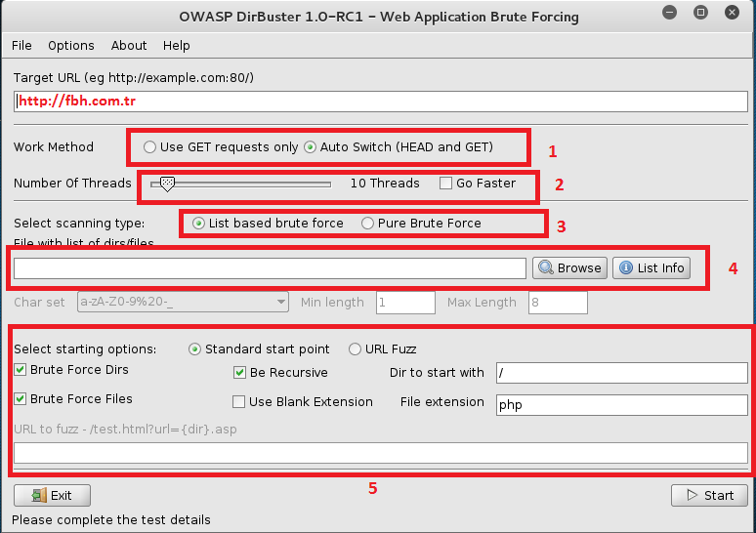756x533 pixels.
Task: Minimize the DirBuster window
Action: point(669,12)
